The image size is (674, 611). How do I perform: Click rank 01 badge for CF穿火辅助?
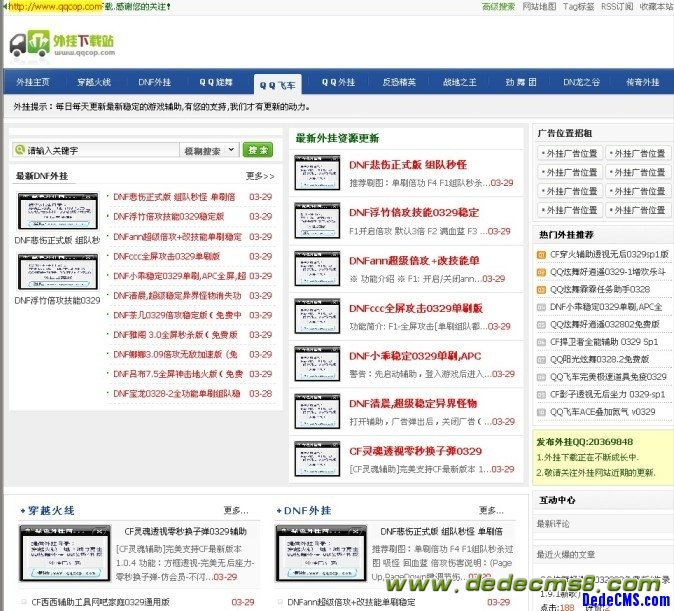tap(542, 254)
